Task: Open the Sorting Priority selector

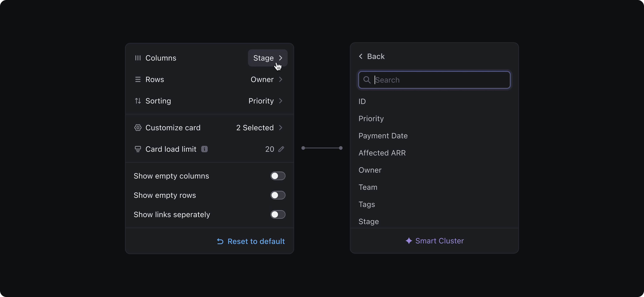Action: (265, 101)
